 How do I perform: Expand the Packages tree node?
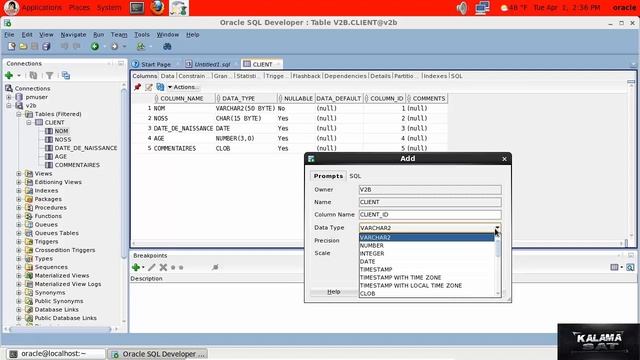click(x=19, y=199)
